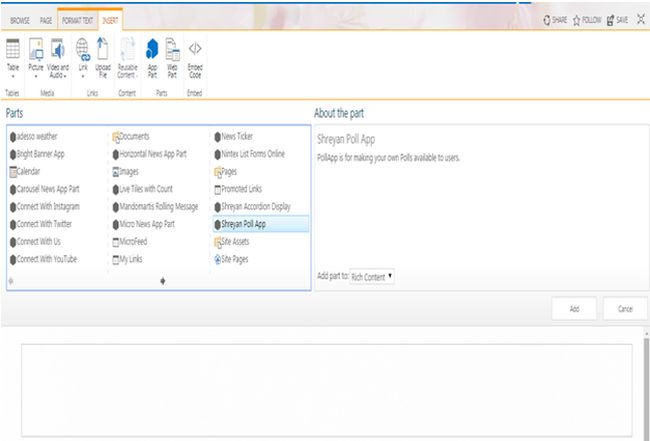Select Carousel News App Part
Viewport: 650px width, 441px height.
(45, 189)
